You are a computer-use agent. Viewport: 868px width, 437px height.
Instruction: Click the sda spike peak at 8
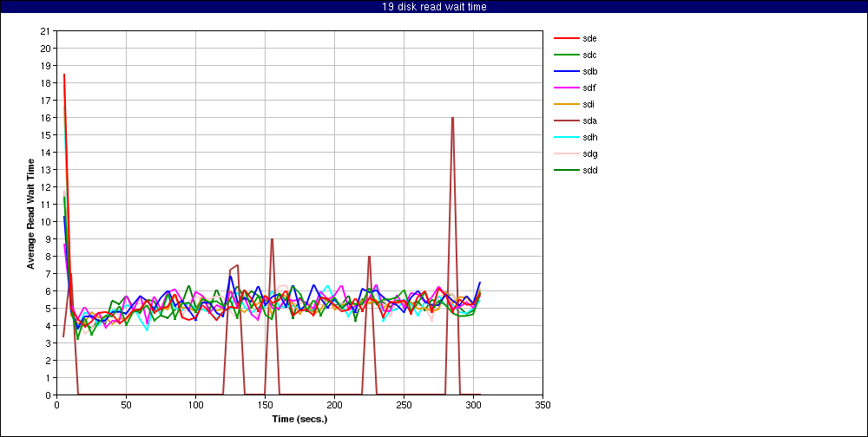pyautogui.click(x=369, y=256)
